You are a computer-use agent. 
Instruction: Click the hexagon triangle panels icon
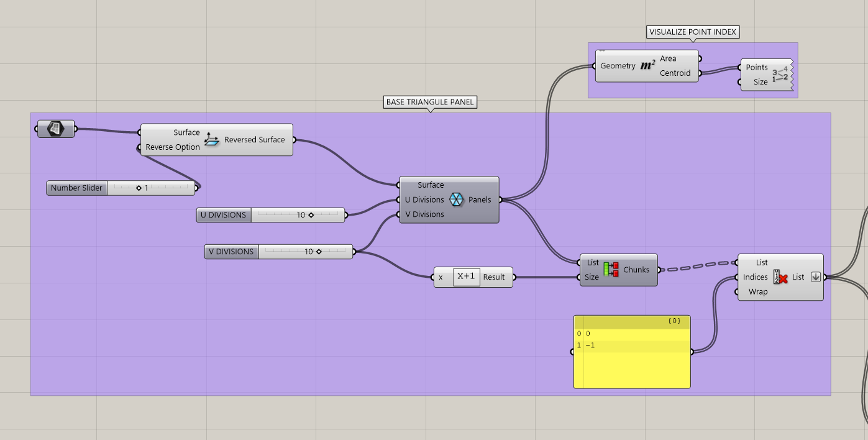(456, 199)
